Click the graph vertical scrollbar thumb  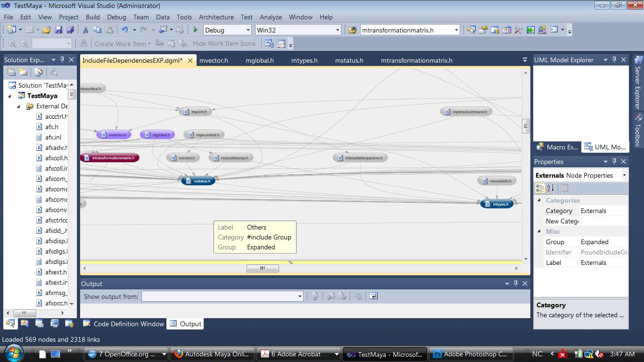[x=526, y=126]
